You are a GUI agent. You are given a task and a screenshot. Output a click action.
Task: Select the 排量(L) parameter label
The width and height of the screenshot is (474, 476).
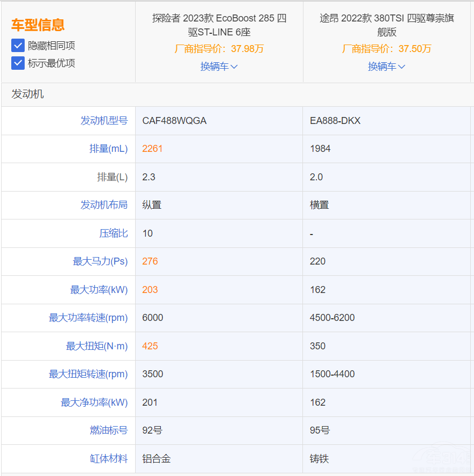(x=112, y=177)
